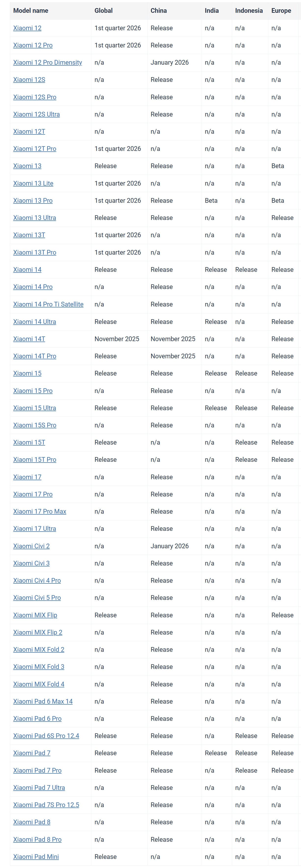Open the Xiaomi 12 Pro Dimensity link
The width and height of the screenshot is (301, 868).
point(47,62)
